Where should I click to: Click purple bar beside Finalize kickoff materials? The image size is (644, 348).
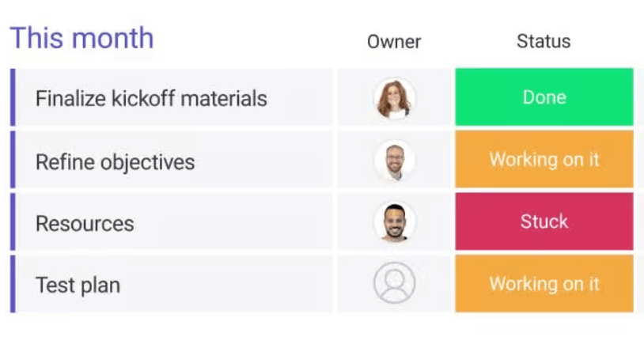13,97
